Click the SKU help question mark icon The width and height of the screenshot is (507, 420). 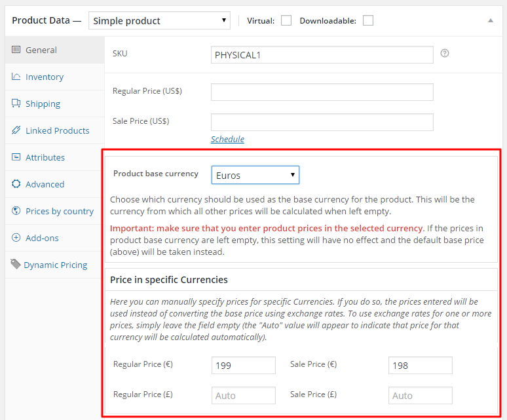[x=445, y=54]
